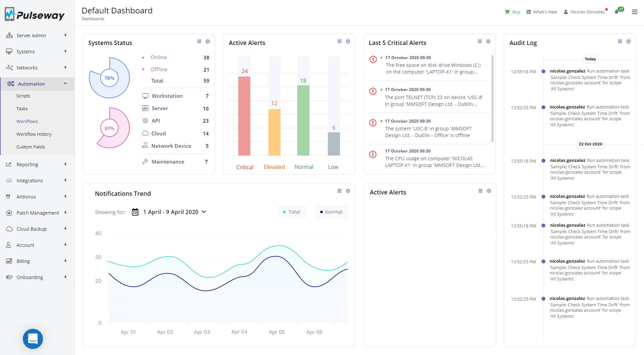Expand the Reporting sidebar section
The width and height of the screenshot is (644, 355).
[37, 164]
